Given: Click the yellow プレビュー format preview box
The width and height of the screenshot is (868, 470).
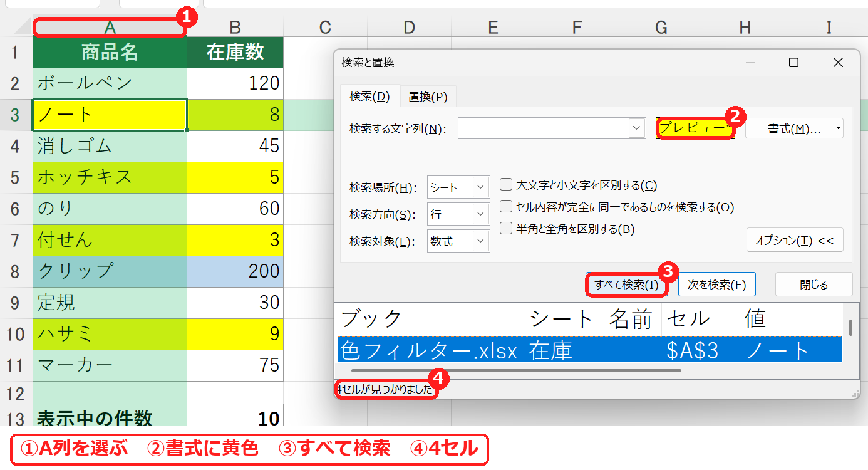Looking at the screenshot, I should (695, 128).
